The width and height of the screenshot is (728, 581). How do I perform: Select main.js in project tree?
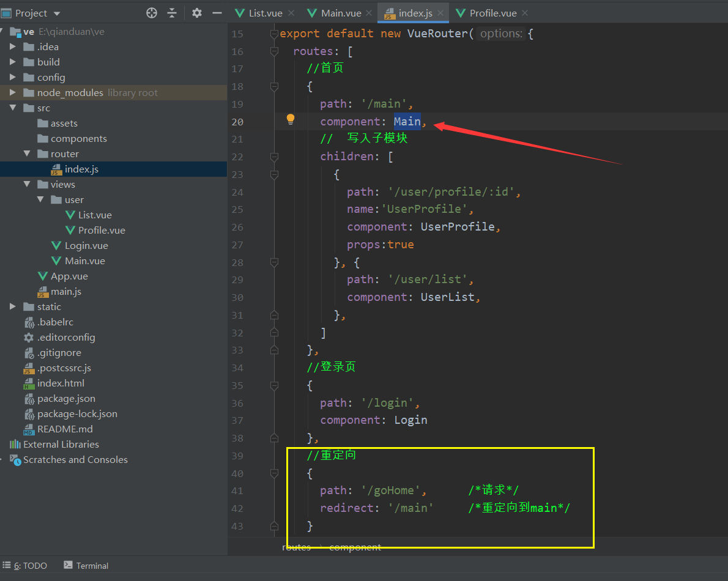coord(59,292)
